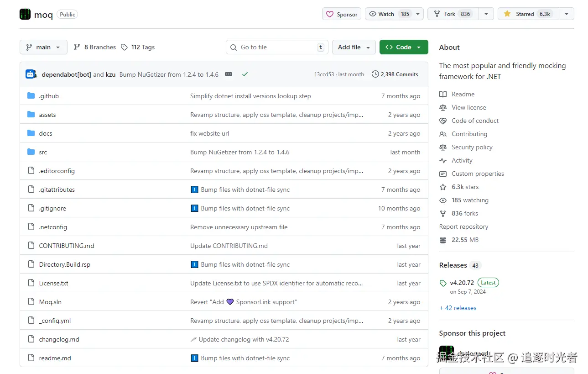
Task: Open the readme.md file
Action: pos(55,358)
